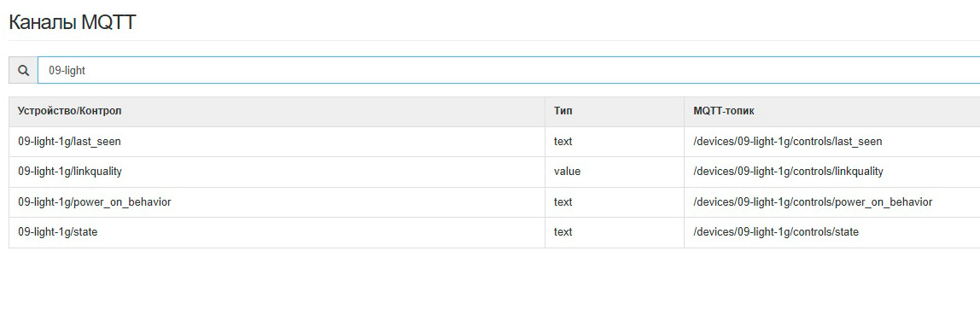Viewport: 980px width, 315px height.
Task: Click the magnifier search icon
Action: tap(23, 71)
